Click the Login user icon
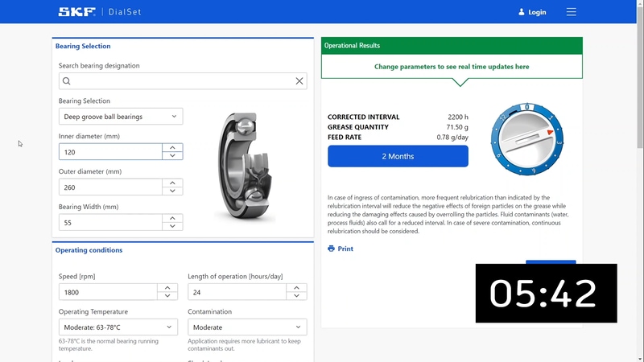The image size is (644, 362). pyautogui.click(x=522, y=12)
